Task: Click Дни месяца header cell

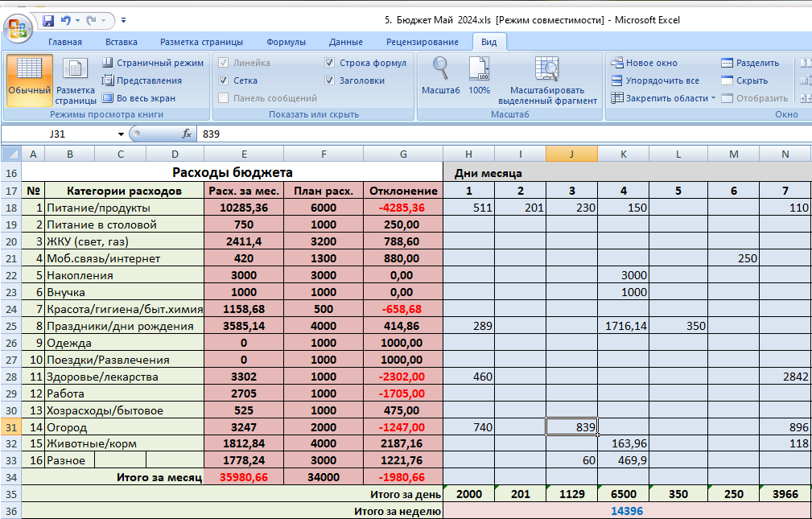Action: [627, 172]
